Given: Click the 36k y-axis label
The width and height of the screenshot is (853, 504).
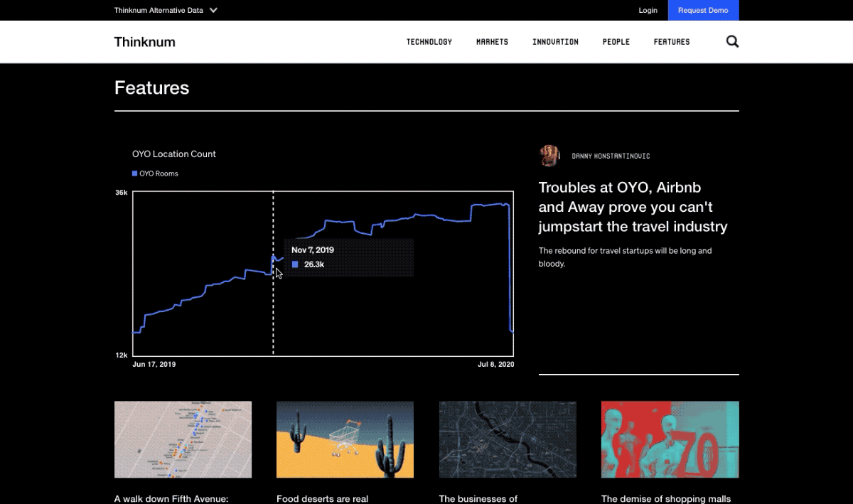Looking at the screenshot, I should [122, 193].
